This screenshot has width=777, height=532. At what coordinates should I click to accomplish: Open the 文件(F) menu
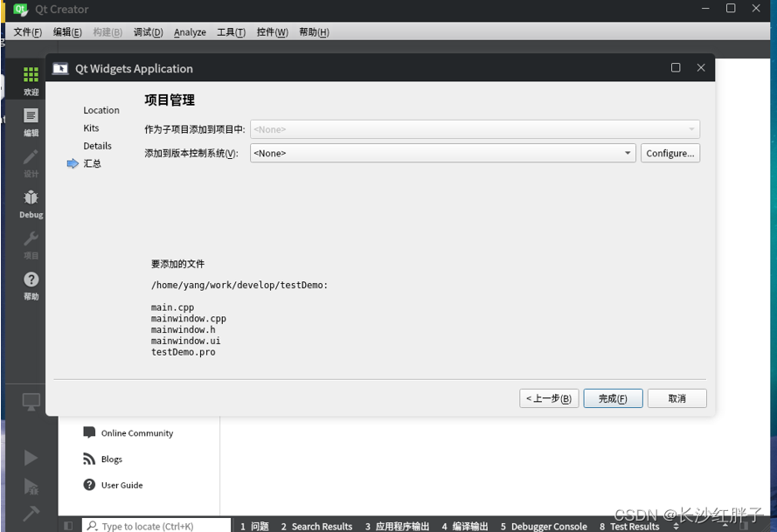28,32
